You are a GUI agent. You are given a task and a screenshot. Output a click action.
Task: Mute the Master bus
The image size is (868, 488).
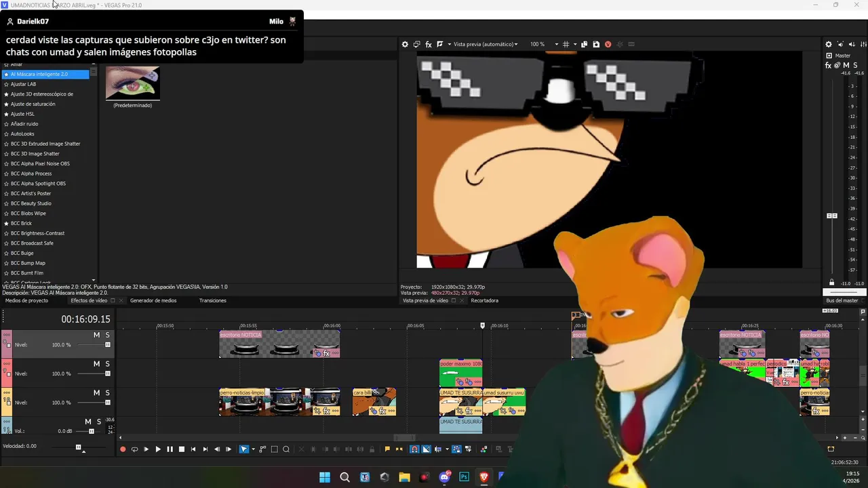846,65
